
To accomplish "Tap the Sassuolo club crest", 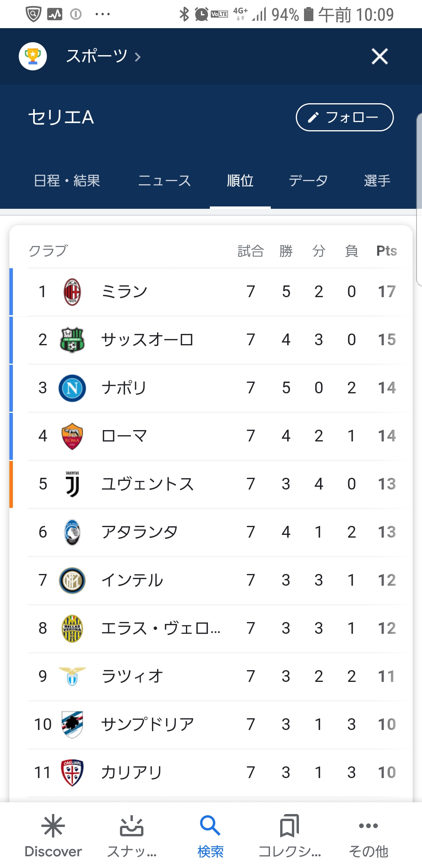I will [x=72, y=340].
